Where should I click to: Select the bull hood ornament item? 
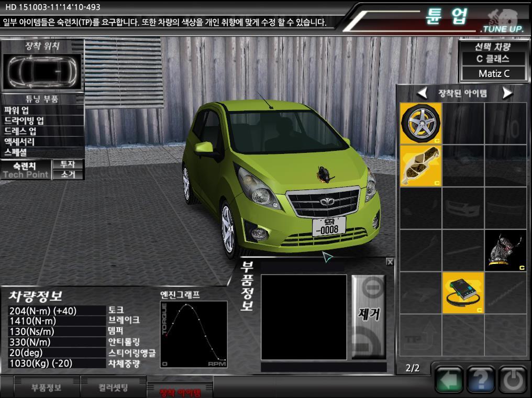click(505, 250)
